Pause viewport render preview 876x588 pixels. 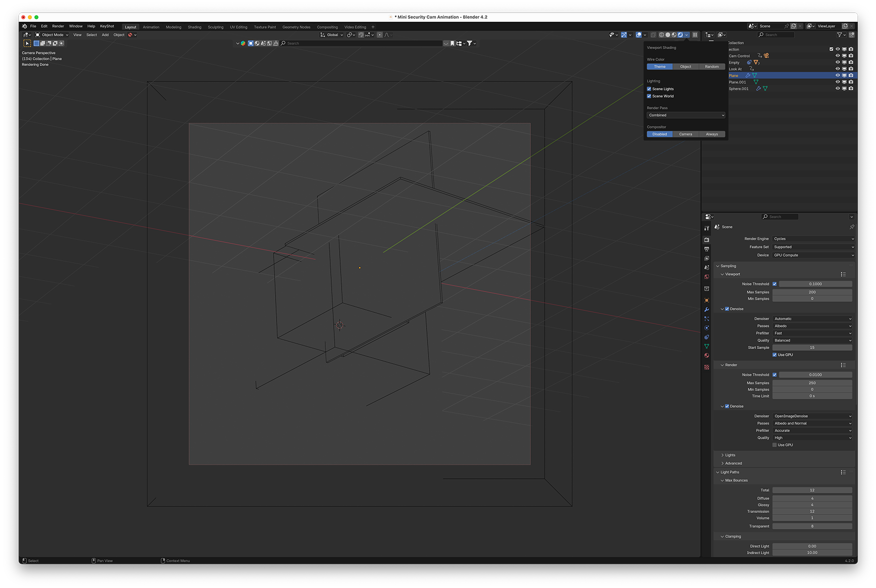point(695,35)
